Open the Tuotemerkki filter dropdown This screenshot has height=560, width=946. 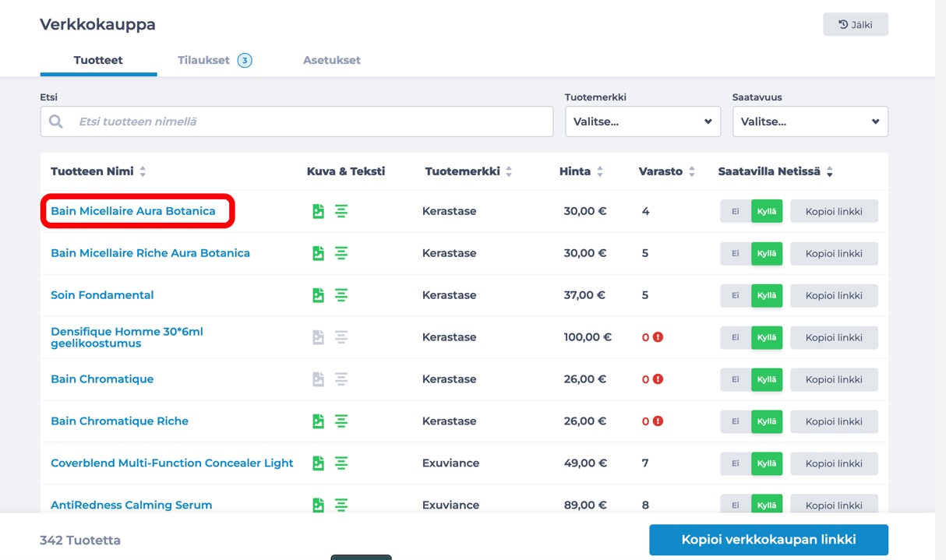[x=643, y=122]
